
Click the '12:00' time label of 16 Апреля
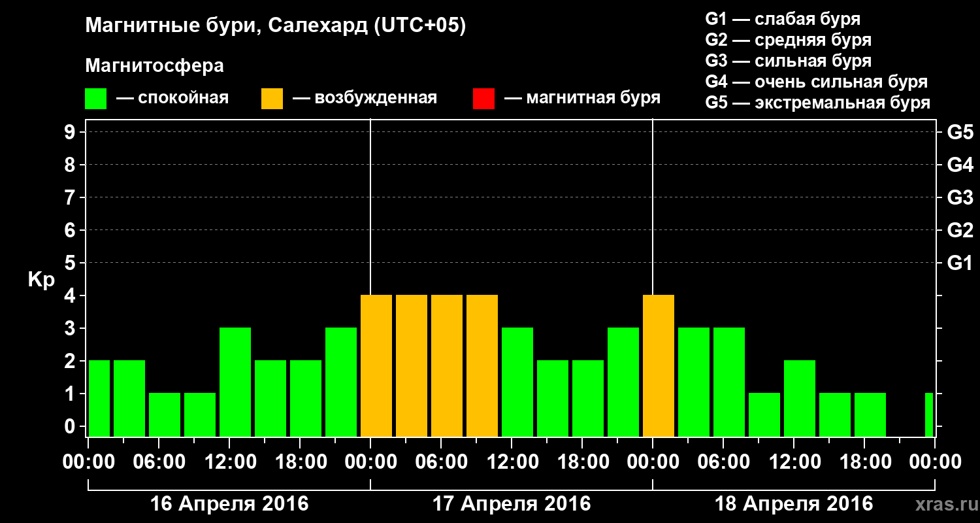[x=229, y=462]
